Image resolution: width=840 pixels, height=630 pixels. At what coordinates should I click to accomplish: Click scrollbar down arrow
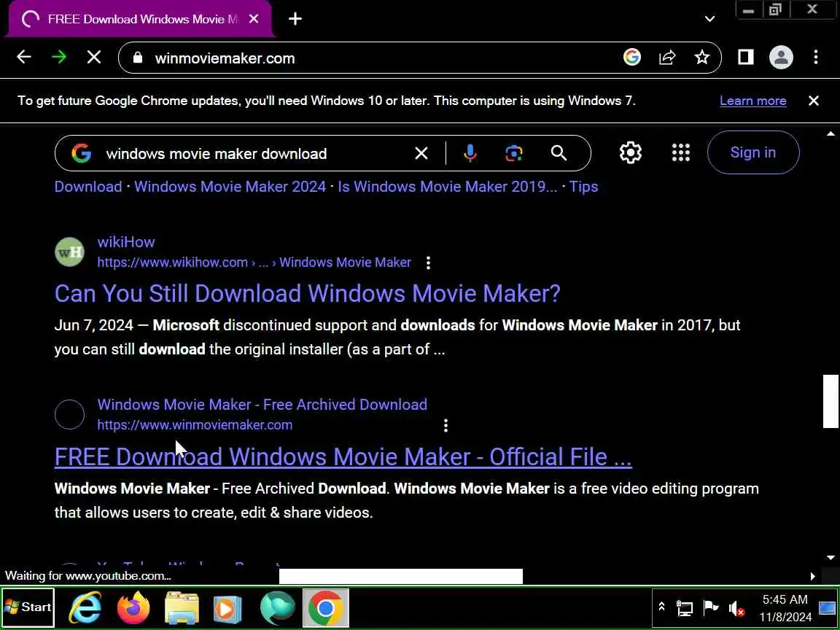[x=831, y=558]
